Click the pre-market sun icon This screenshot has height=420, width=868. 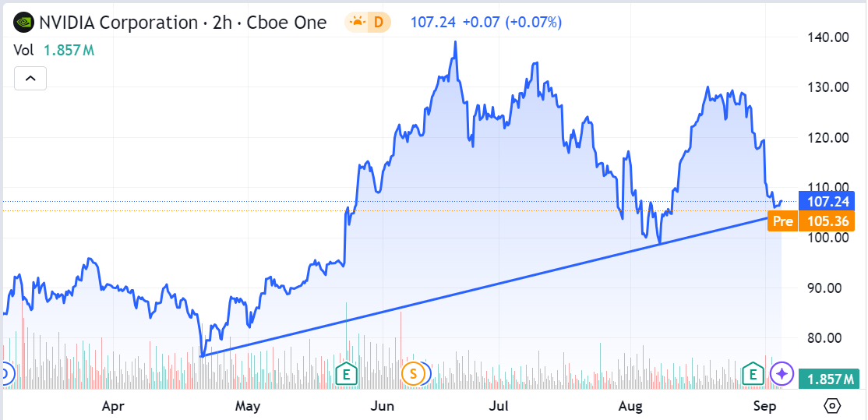click(x=358, y=23)
